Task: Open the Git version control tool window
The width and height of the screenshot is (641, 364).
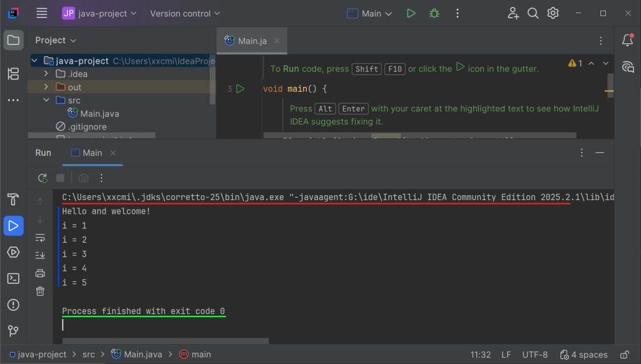Action: point(13,331)
